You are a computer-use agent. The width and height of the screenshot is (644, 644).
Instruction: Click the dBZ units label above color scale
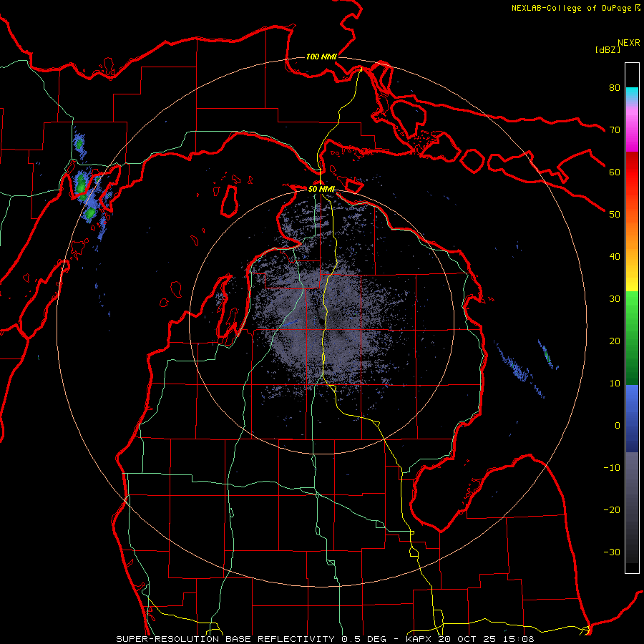tap(608, 49)
